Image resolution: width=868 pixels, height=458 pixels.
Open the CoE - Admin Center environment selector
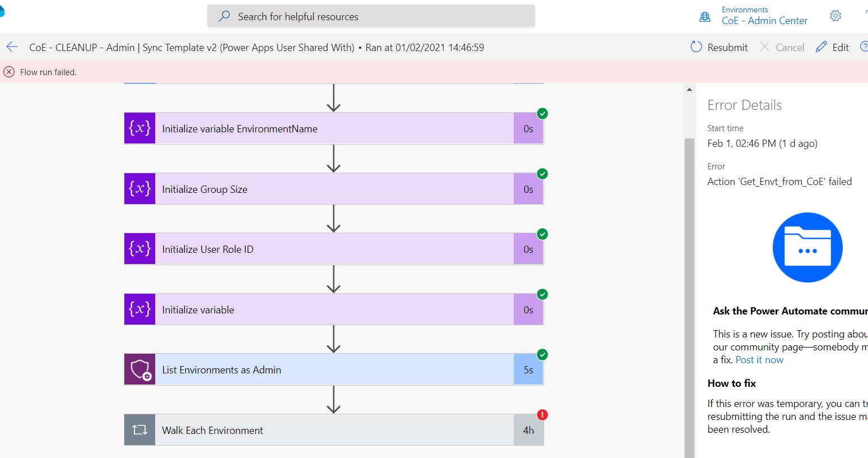764,20
